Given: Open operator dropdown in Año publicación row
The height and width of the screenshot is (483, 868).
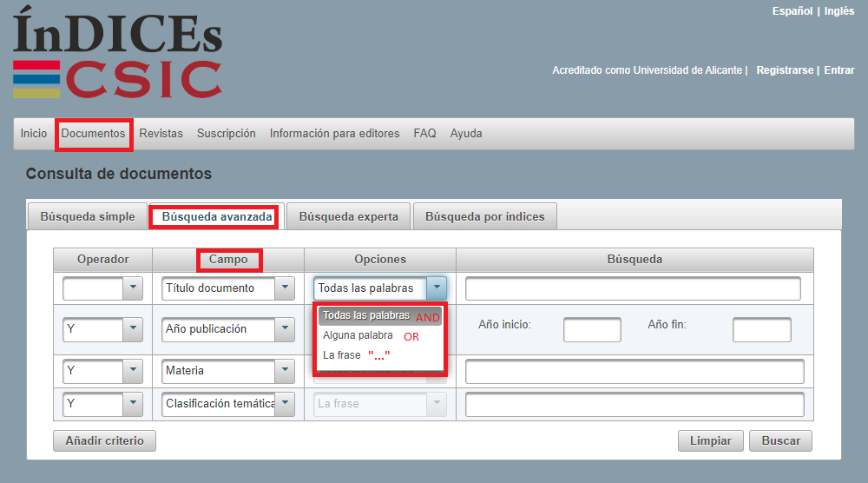Looking at the screenshot, I should coord(103,329).
